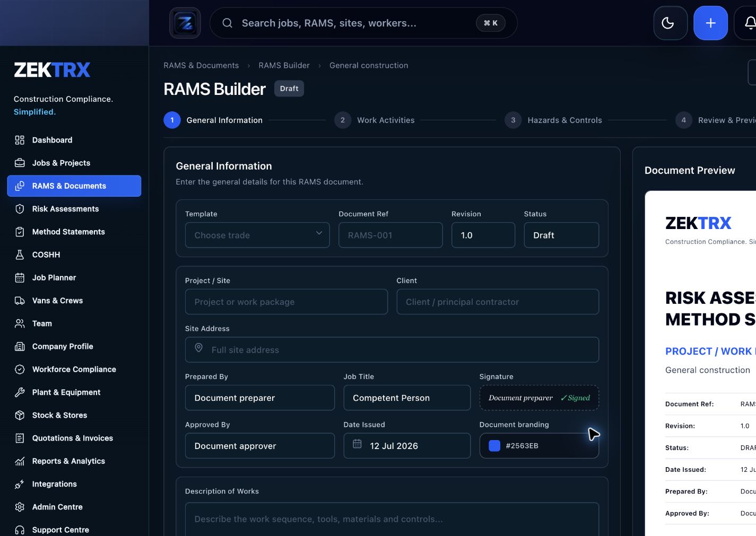Click the Document Preview page thumbnail

pos(701,363)
